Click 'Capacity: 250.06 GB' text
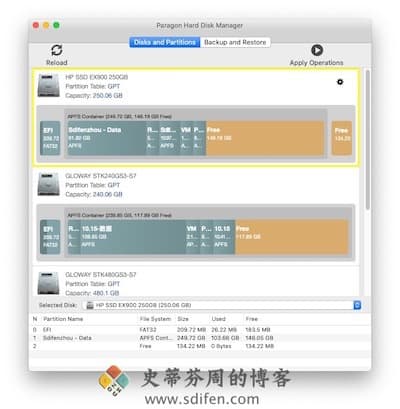 click(x=94, y=95)
